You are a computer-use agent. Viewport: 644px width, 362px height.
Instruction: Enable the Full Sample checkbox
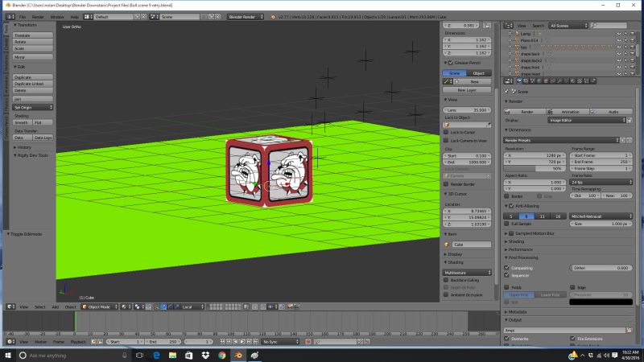(507, 224)
